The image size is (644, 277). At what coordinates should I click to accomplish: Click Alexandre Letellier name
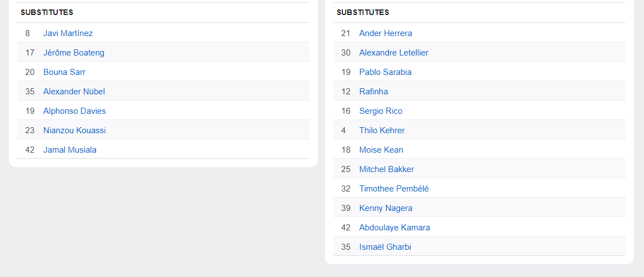tap(393, 53)
